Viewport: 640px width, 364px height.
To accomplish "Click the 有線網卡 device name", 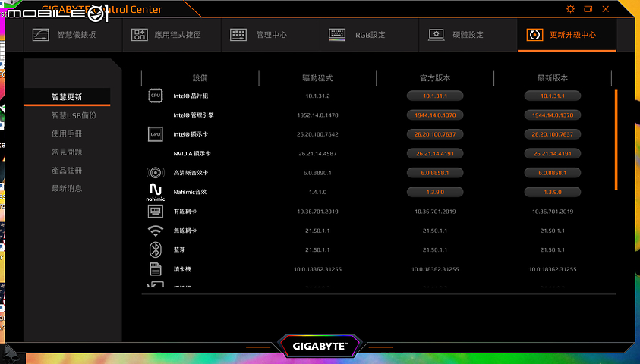I will point(185,211).
